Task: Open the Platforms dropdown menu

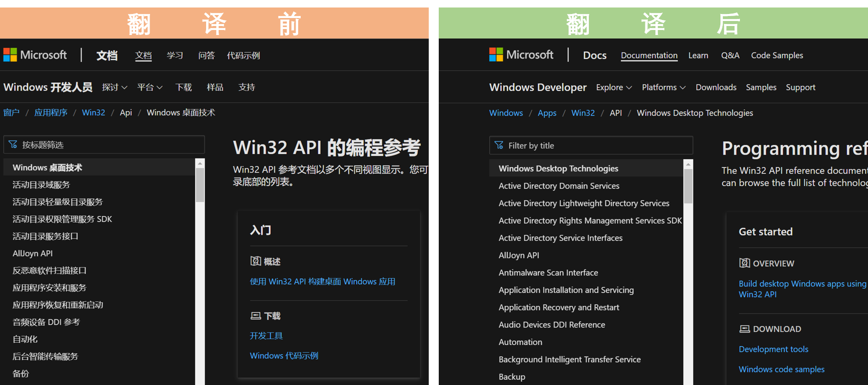Action: pos(663,87)
